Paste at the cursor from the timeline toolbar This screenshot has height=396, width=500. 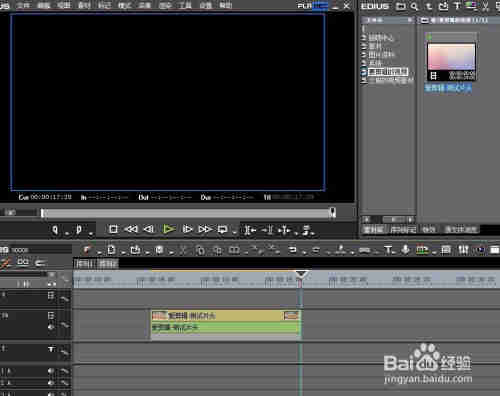click(x=217, y=250)
